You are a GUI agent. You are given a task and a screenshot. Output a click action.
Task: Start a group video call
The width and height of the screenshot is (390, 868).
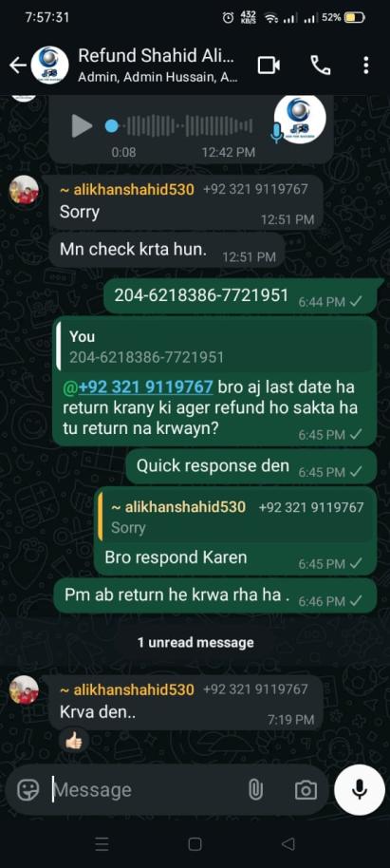269,66
